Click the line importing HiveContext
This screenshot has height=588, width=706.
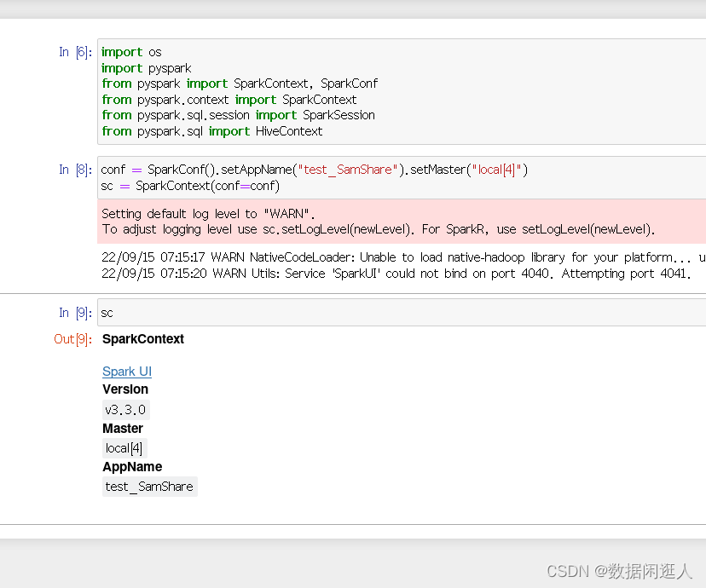(x=212, y=131)
